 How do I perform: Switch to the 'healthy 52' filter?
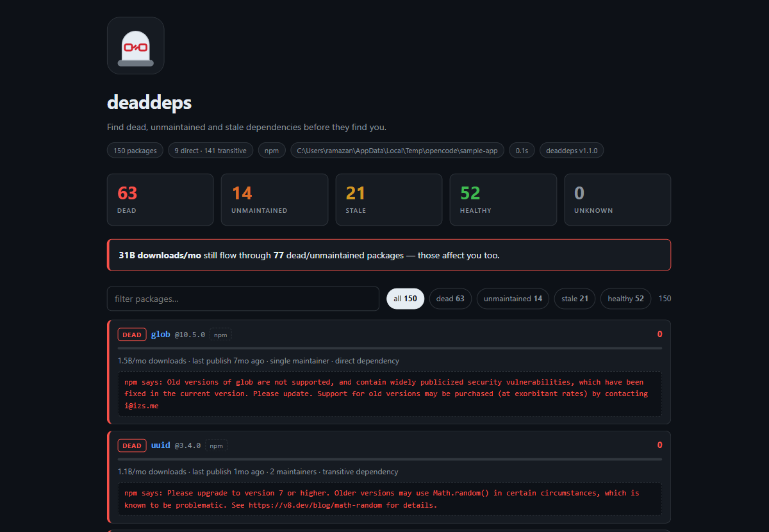pyautogui.click(x=626, y=299)
